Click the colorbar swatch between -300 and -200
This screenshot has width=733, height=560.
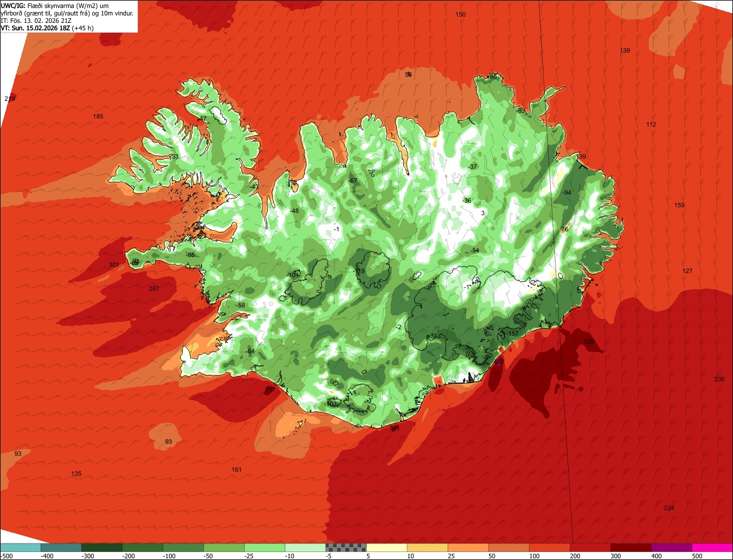(x=101, y=547)
